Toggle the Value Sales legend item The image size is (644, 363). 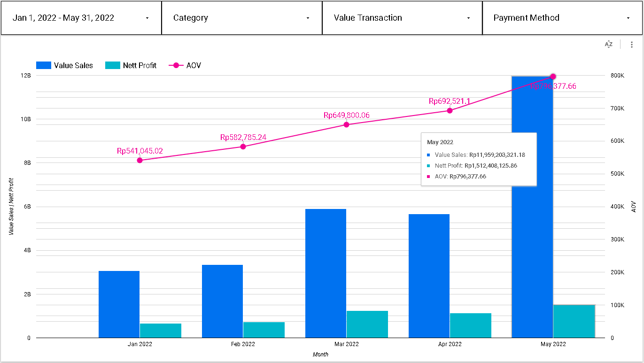73,65
